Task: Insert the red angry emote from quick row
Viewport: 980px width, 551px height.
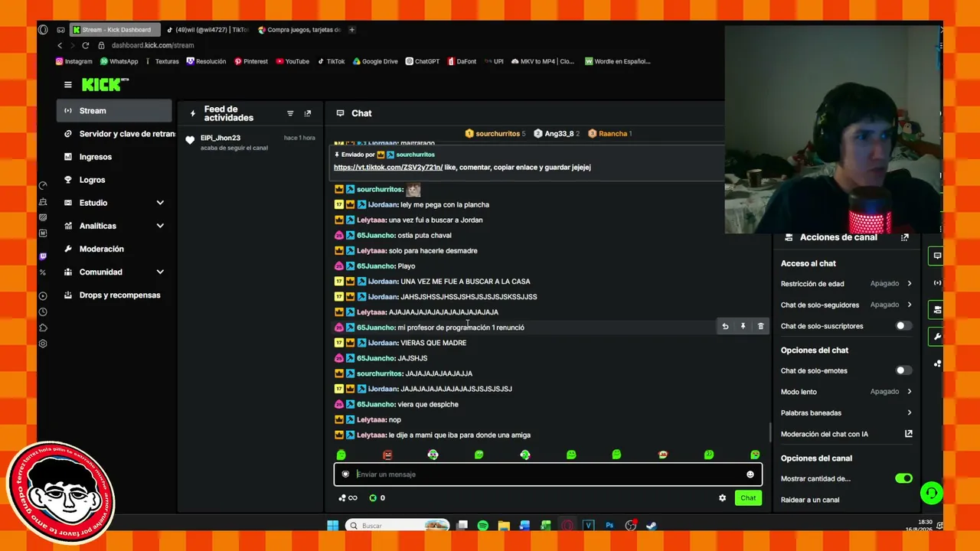Action: [x=387, y=455]
